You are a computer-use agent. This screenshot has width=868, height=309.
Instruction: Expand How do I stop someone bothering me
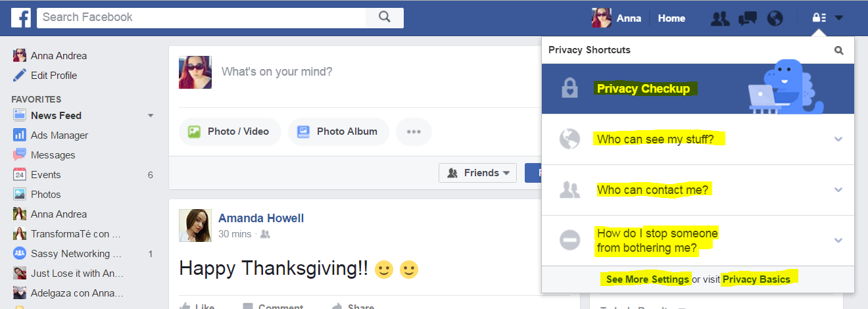pos(698,241)
